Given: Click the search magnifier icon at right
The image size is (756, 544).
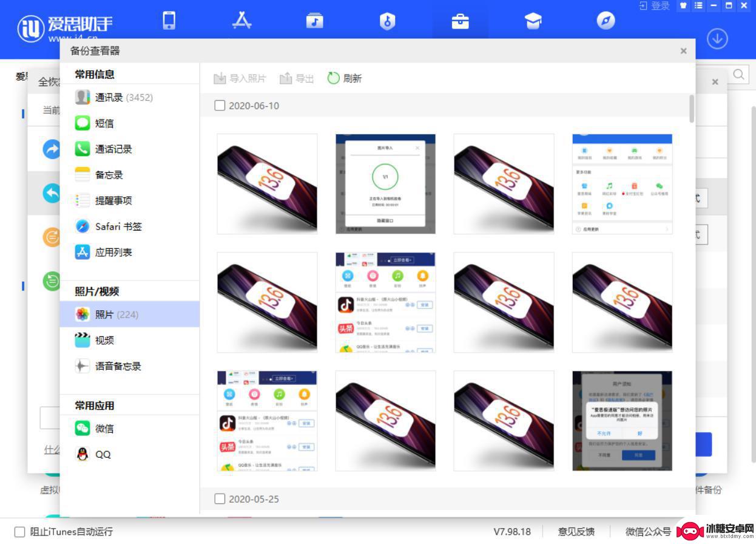Looking at the screenshot, I should (739, 74).
